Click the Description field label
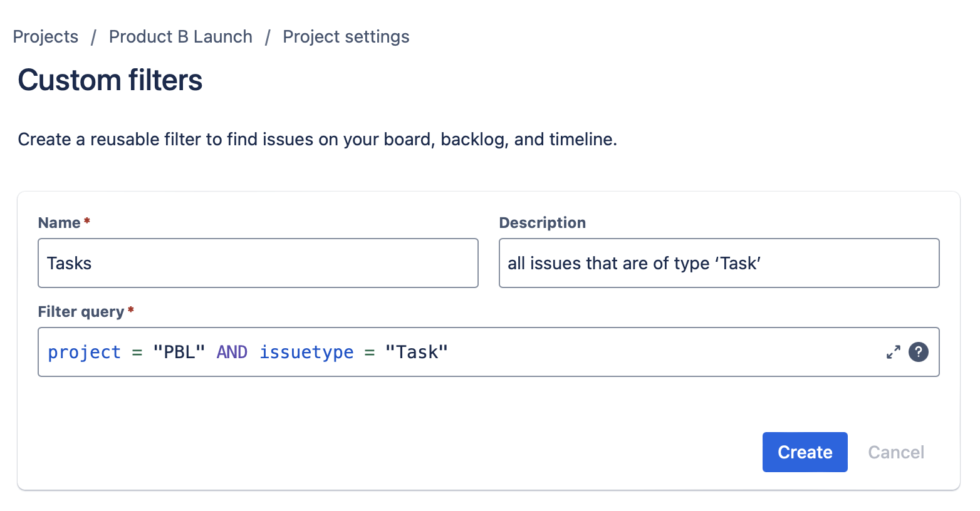The width and height of the screenshot is (980, 511). pos(542,223)
